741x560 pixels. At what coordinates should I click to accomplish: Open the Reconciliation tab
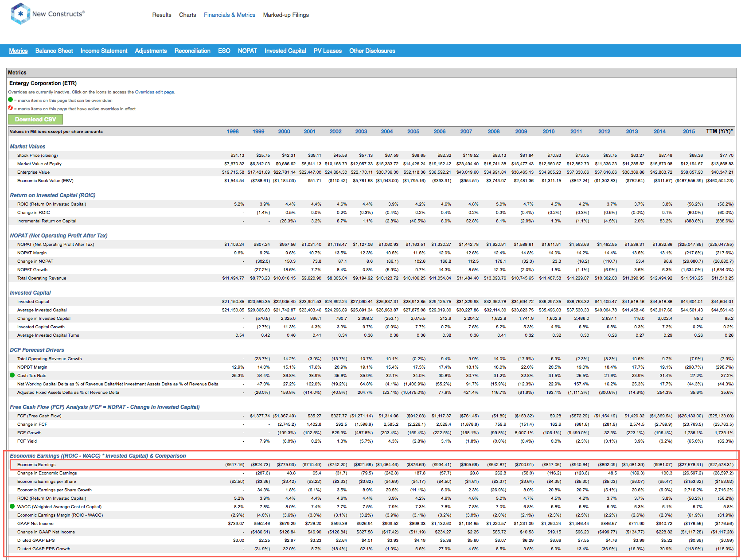click(192, 51)
